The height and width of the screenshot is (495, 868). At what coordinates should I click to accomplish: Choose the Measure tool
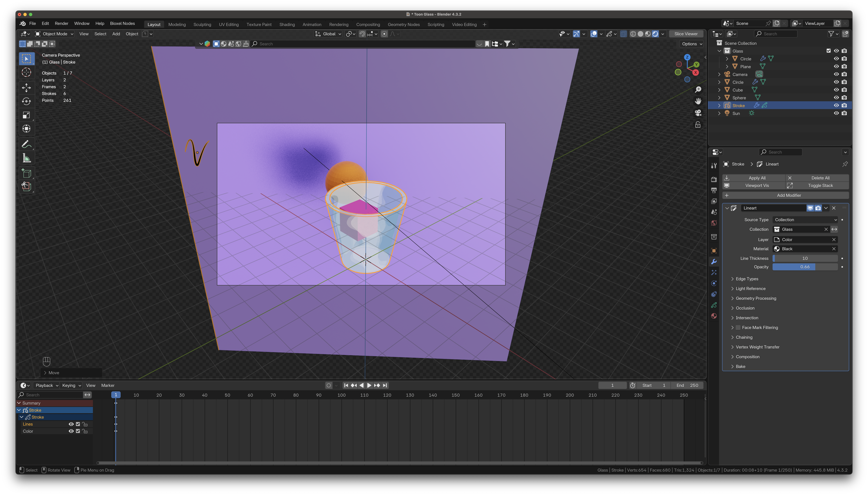pos(27,158)
